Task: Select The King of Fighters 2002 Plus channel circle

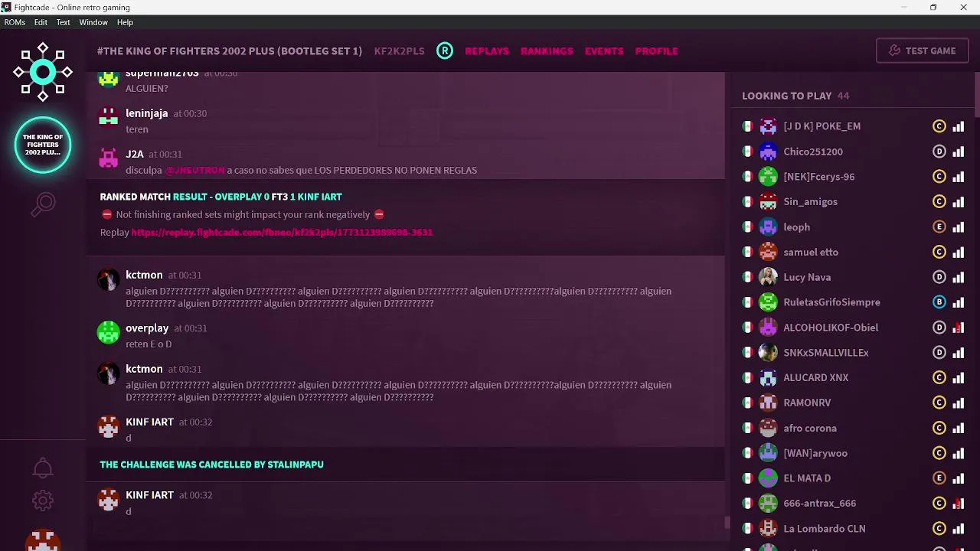Action: (x=43, y=145)
